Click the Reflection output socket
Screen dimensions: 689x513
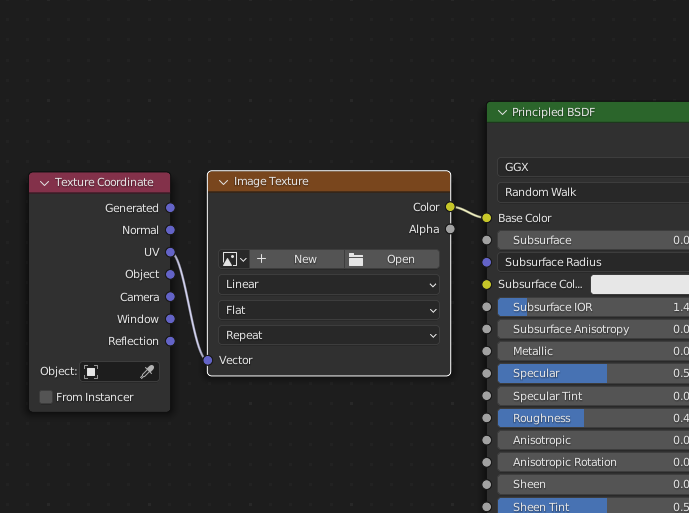(170, 341)
